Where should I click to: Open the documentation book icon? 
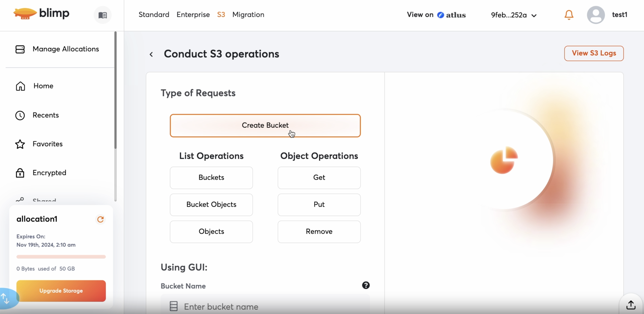click(102, 15)
